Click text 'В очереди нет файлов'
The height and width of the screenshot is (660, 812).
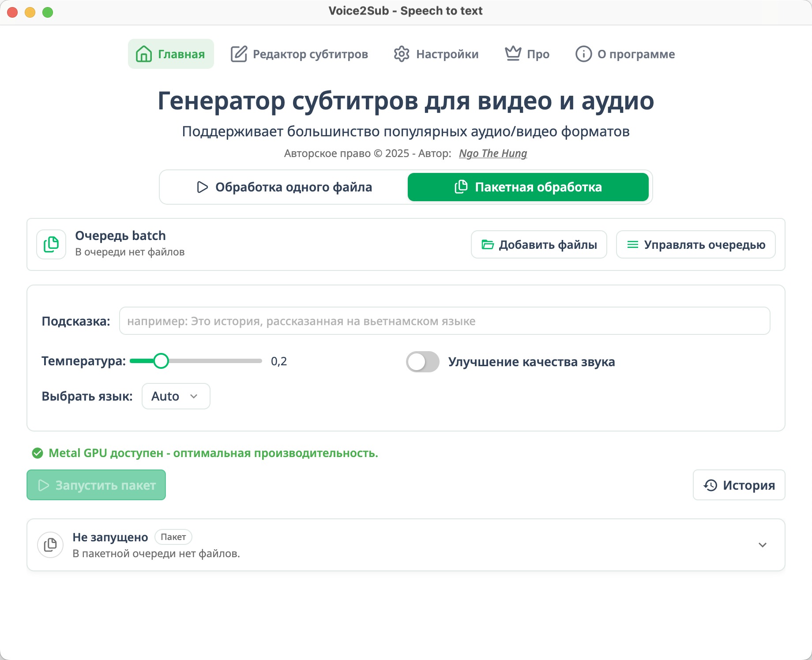coord(130,252)
